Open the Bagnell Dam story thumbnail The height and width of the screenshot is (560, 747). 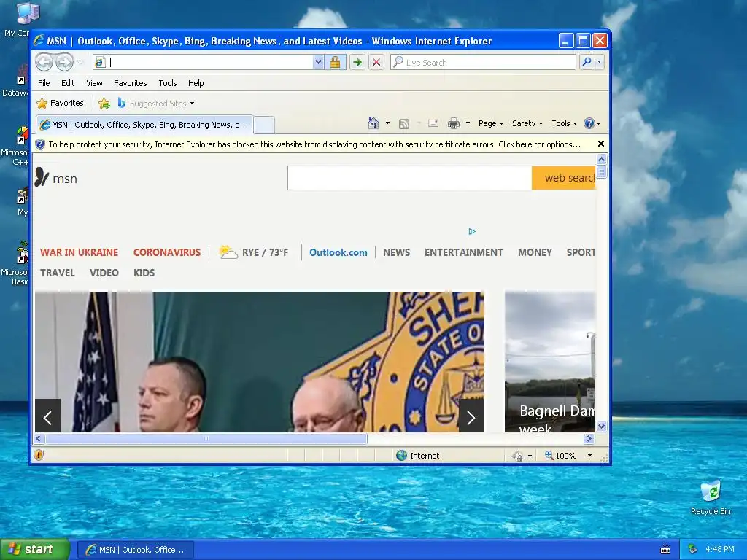pos(550,362)
